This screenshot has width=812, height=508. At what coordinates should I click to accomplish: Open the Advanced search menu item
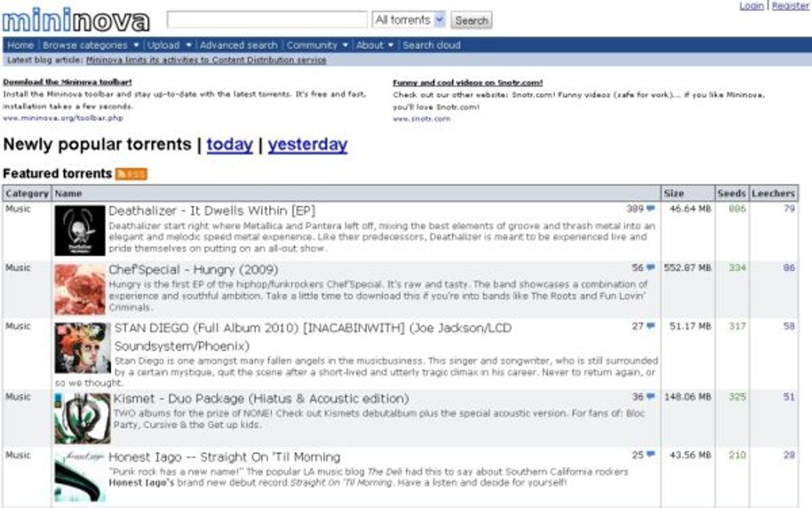239,45
